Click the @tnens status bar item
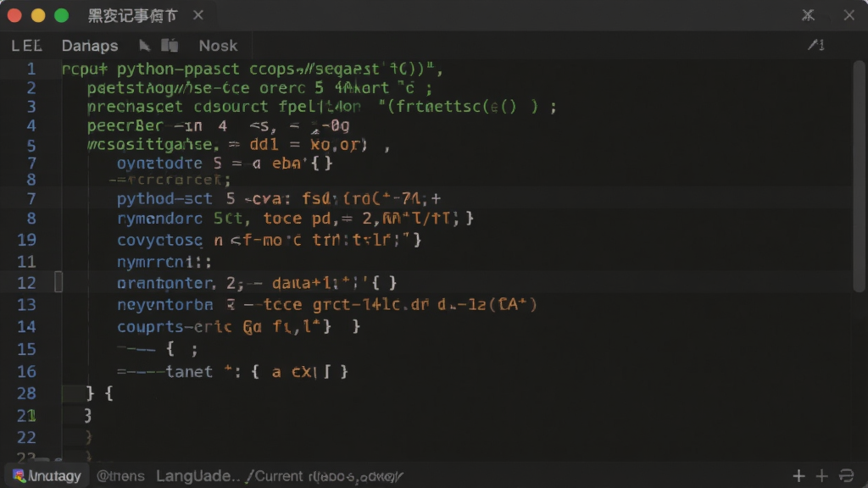The width and height of the screenshot is (868, 488). click(x=120, y=476)
